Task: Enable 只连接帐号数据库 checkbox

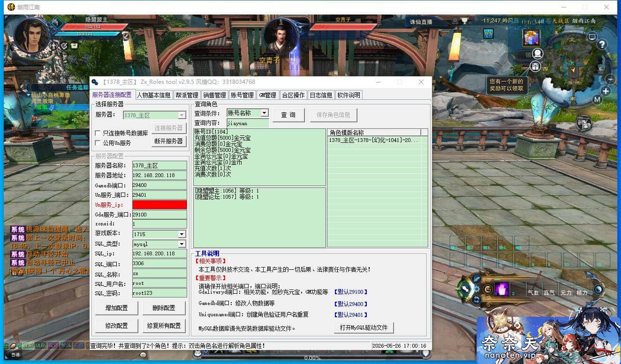Action: pos(98,134)
